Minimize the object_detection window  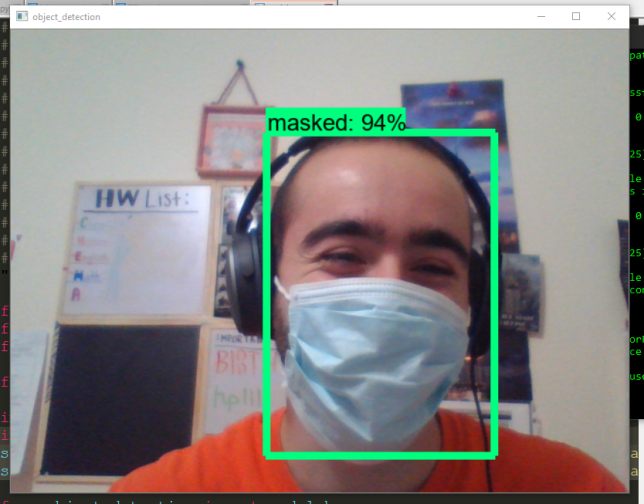tap(540, 17)
